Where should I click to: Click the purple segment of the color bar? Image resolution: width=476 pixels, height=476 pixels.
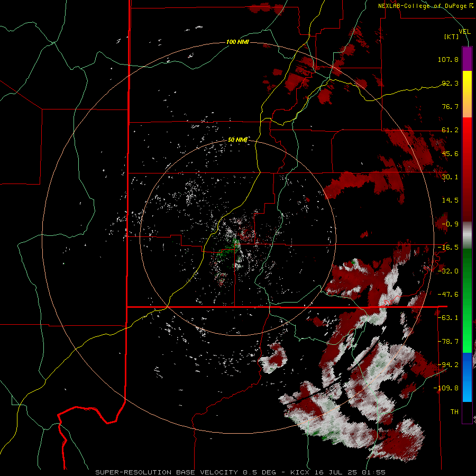pos(467,59)
